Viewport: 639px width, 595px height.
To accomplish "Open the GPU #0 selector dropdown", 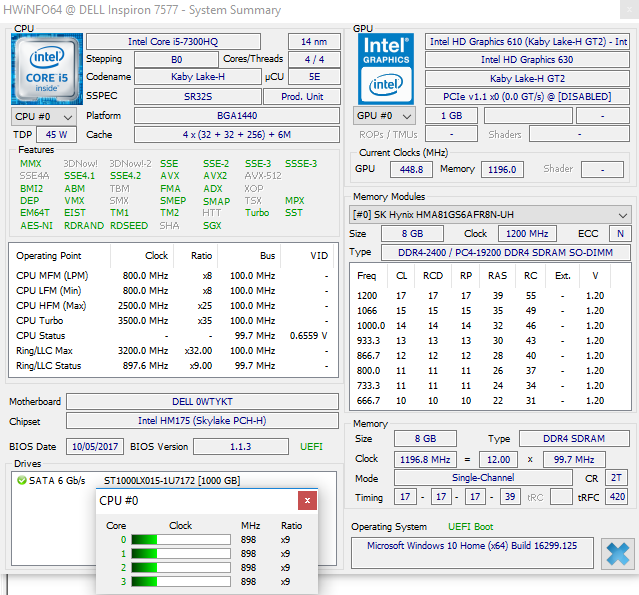I will (384, 116).
